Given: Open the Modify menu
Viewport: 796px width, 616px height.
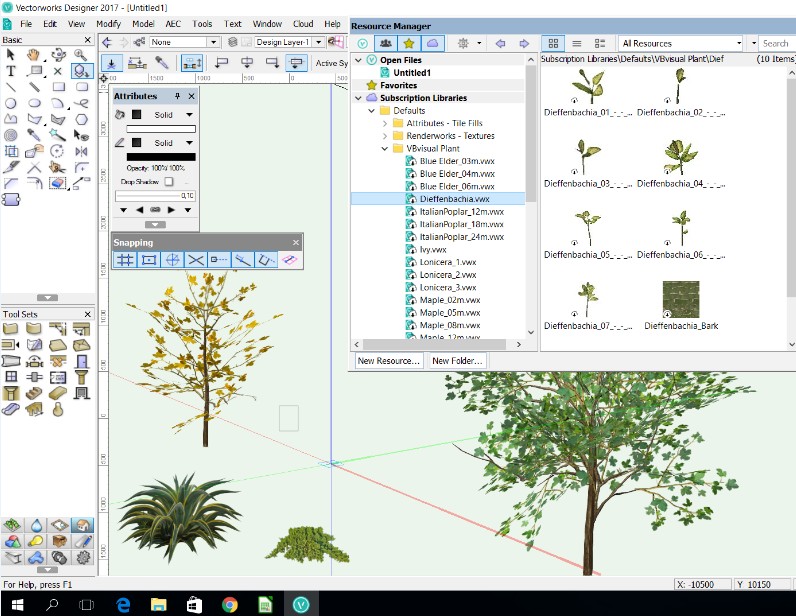Looking at the screenshot, I should click(x=108, y=24).
